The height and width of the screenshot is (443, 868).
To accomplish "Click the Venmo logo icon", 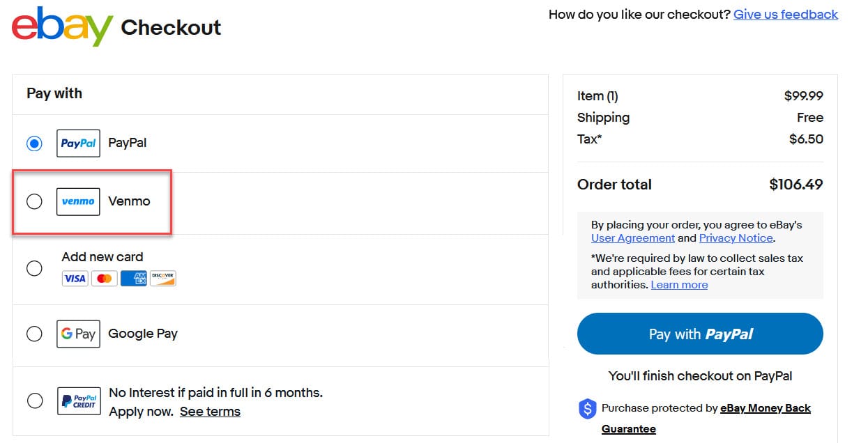I will (78, 201).
